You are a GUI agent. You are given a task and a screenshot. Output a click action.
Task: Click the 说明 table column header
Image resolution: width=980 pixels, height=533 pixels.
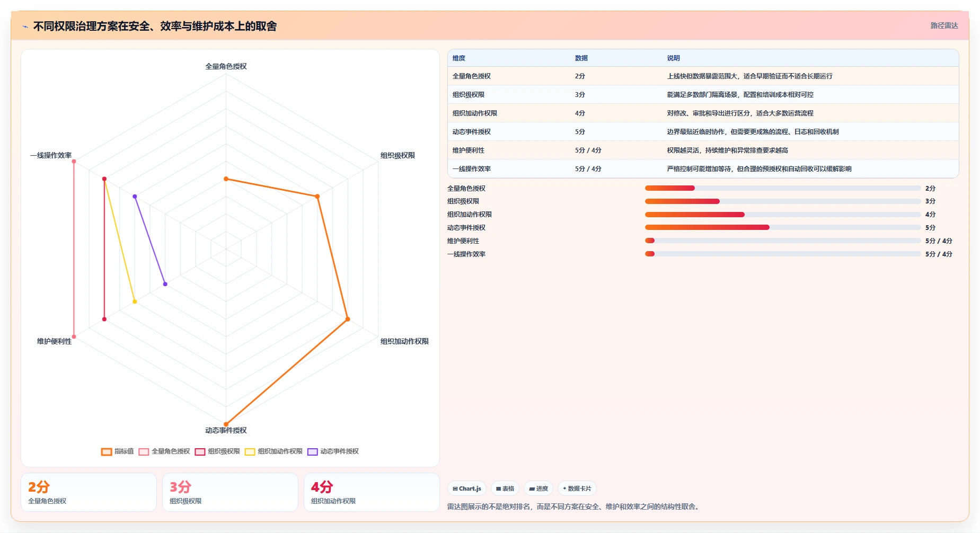[x=673, y=58]
